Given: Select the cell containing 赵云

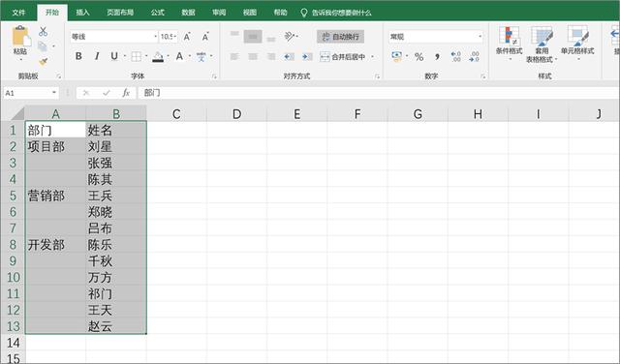Looking at the screenshot, I should 116,326.
